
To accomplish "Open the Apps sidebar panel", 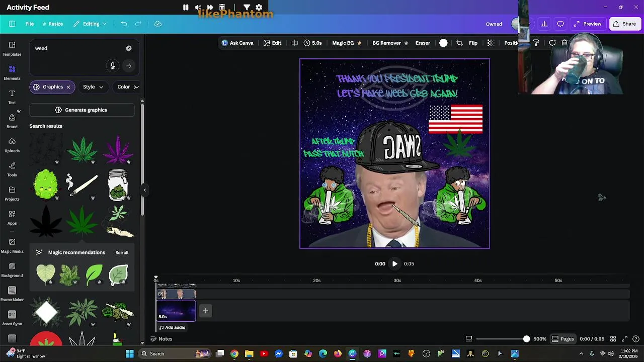I will (12, 218).
